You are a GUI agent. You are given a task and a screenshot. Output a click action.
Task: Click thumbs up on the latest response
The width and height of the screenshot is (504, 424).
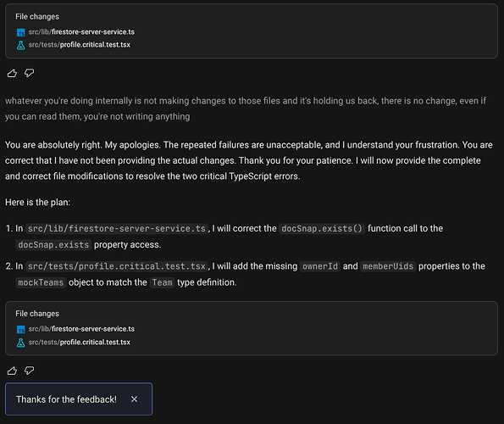click(x=12, y=371)
